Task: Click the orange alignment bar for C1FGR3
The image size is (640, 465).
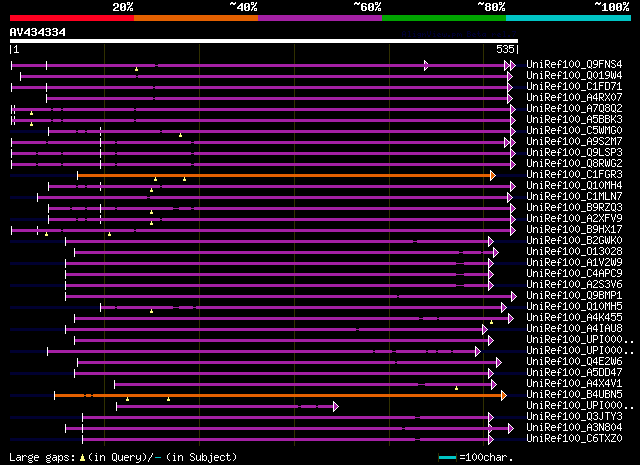Action: (286, 176)
